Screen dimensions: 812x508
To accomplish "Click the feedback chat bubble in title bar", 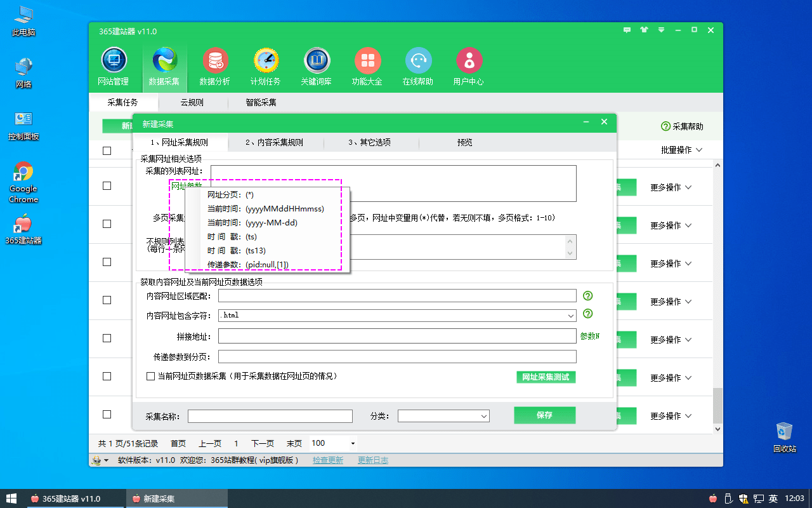I will click(627, 30).
